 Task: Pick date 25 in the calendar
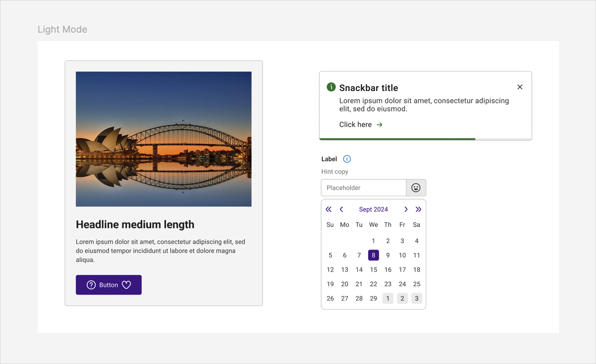(417, 284)
